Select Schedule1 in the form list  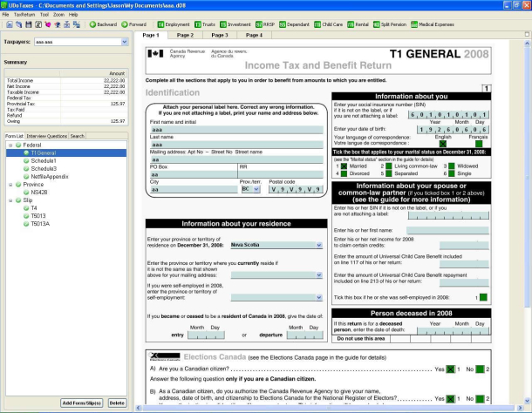[x=43, y=160]
